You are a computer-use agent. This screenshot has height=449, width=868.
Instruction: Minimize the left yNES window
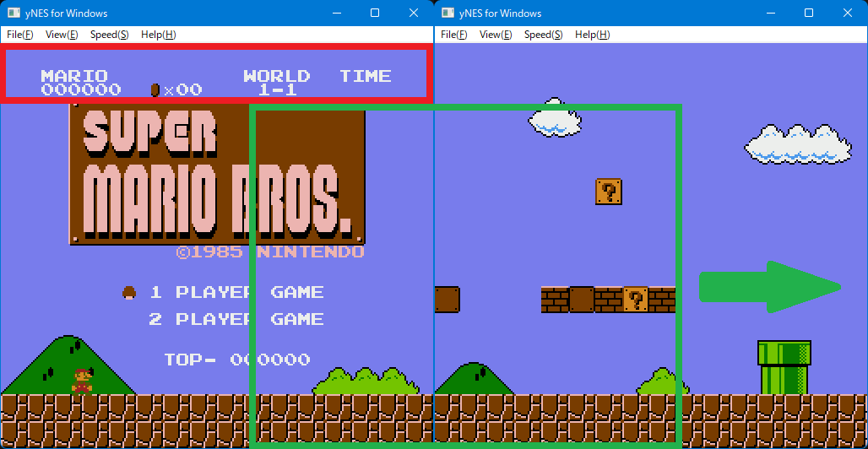(336, 13)
